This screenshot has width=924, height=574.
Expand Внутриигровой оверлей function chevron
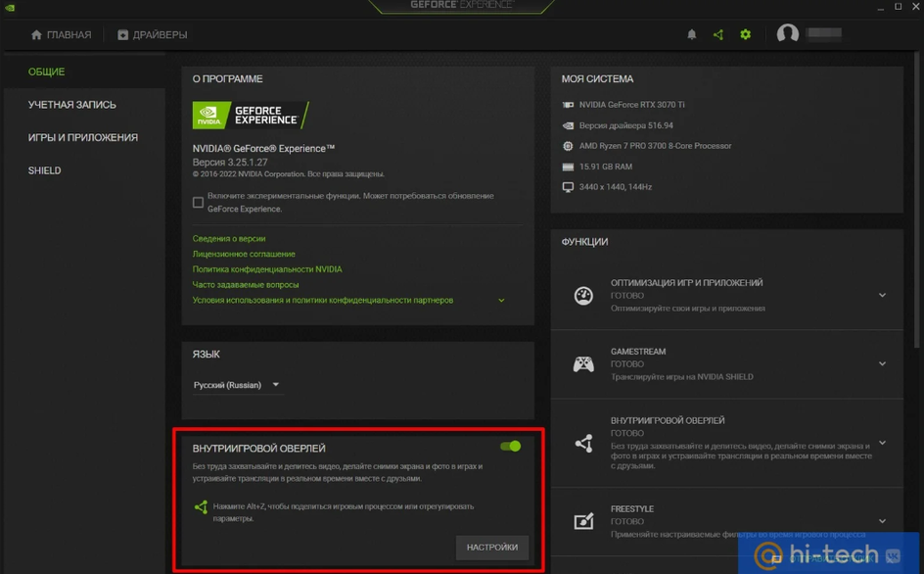882,443
